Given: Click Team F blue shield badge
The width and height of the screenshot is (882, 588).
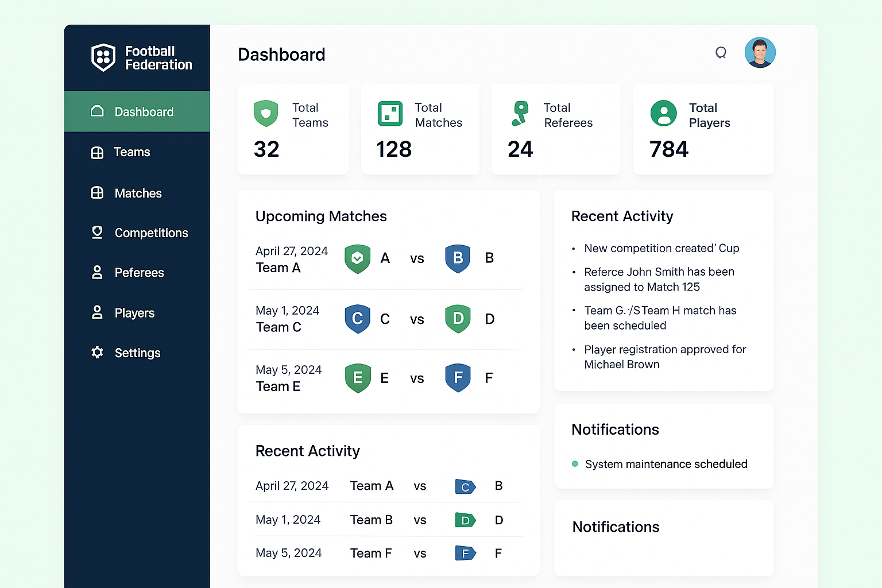Looking at the screenshot, I should [x=458, y=378].
